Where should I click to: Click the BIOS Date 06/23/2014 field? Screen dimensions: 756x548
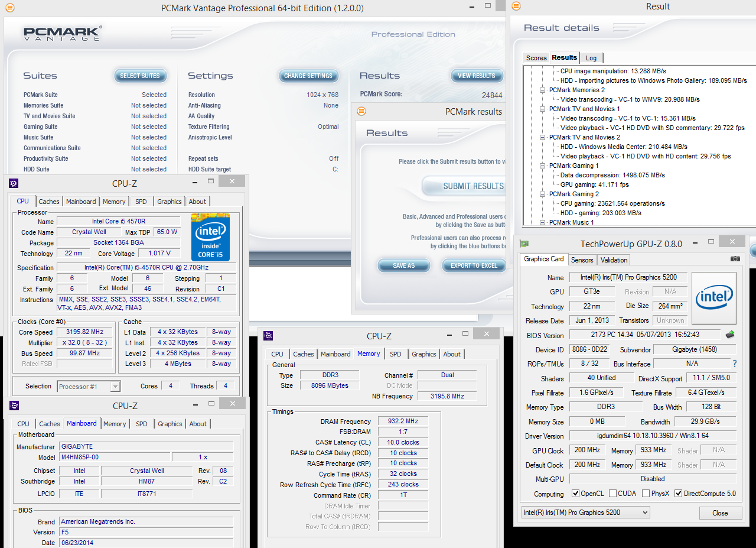(x=146, y=543)
